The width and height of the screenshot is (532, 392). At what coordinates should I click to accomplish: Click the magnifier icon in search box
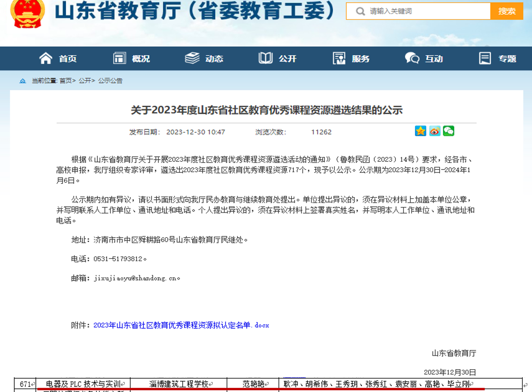pyautogui.click(x=360, y=12)
